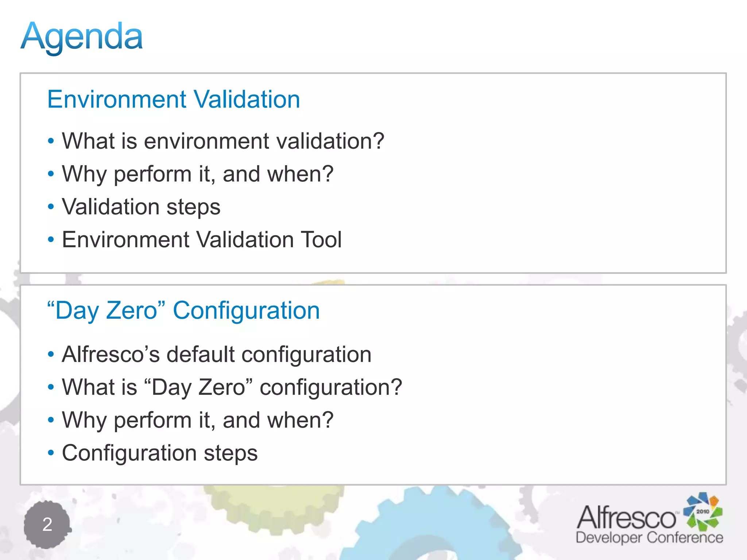This screenshot has width=747, height=560.
Task: Click "Why perform it" under Day Zero Configuration
Action: 197,420
